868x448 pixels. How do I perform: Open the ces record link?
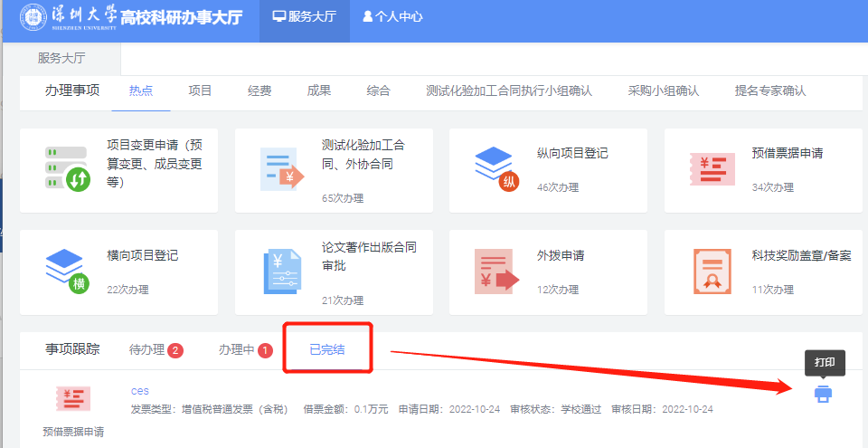click(140, 391)
